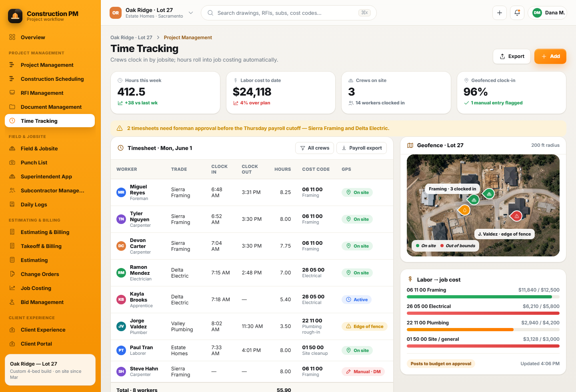Click the Oak Ridge — Lot 27 sidebar card
576x392 pixels.
(50, 370)
